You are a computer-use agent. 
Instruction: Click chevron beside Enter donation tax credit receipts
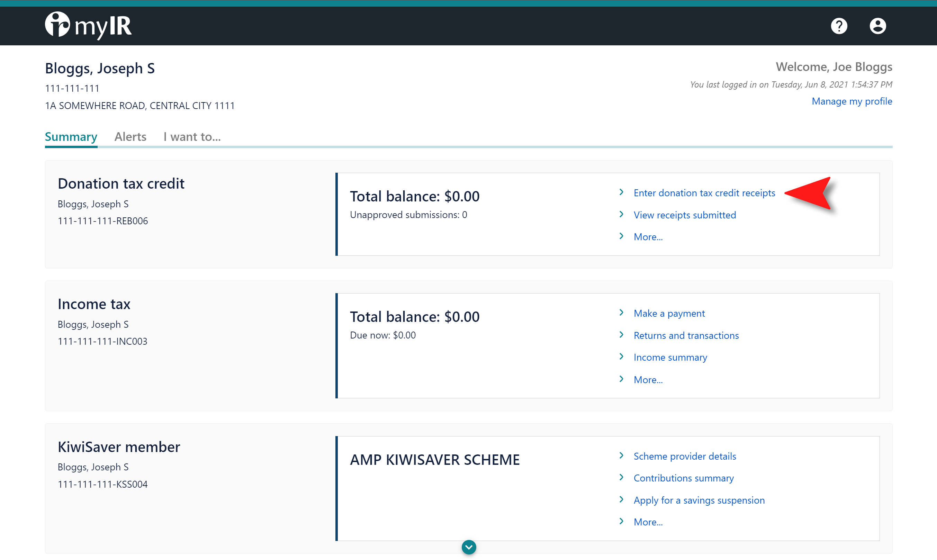pos(621,192)
